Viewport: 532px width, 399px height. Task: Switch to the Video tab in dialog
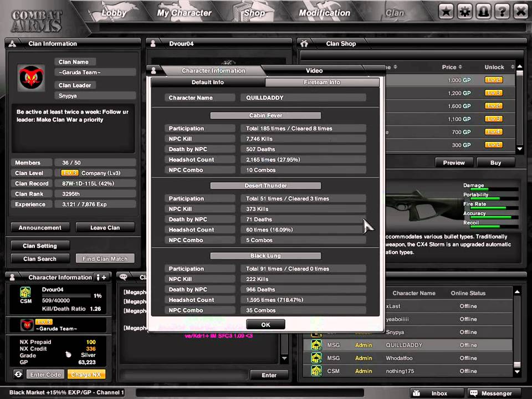(x=314, y=70)
